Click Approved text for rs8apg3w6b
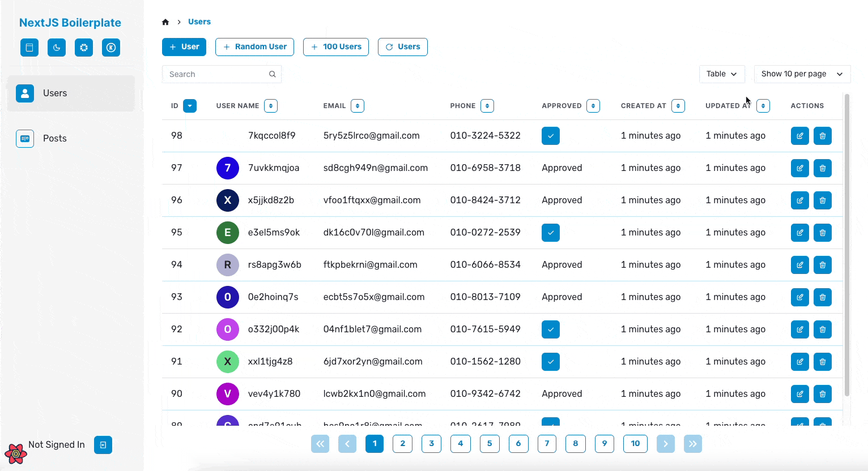The width and height of the screenshot is (868, 471). pos(562,265)
